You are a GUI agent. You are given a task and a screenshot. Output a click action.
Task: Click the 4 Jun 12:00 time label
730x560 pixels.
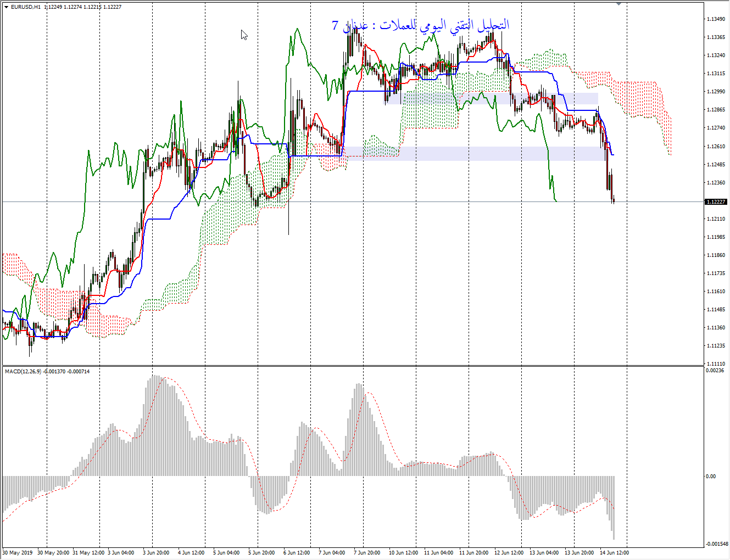pos(191,553)
